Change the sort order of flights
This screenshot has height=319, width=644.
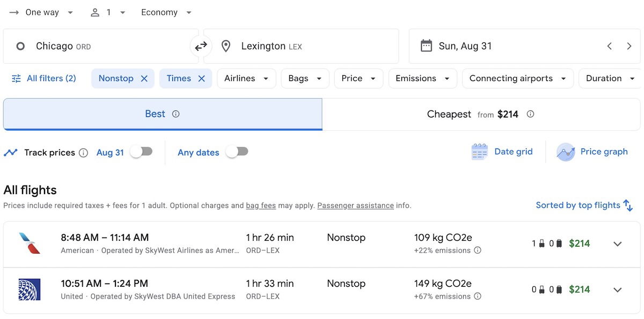(x=584, y=205)
